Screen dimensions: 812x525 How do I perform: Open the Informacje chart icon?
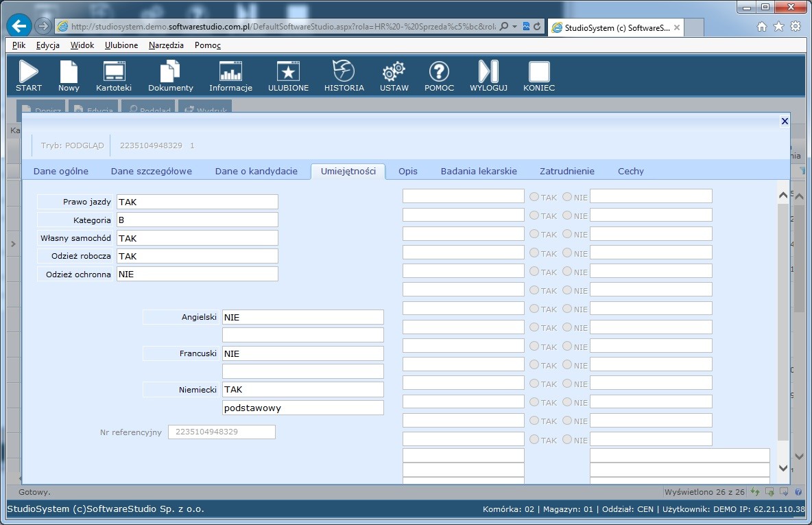[230, 75]
